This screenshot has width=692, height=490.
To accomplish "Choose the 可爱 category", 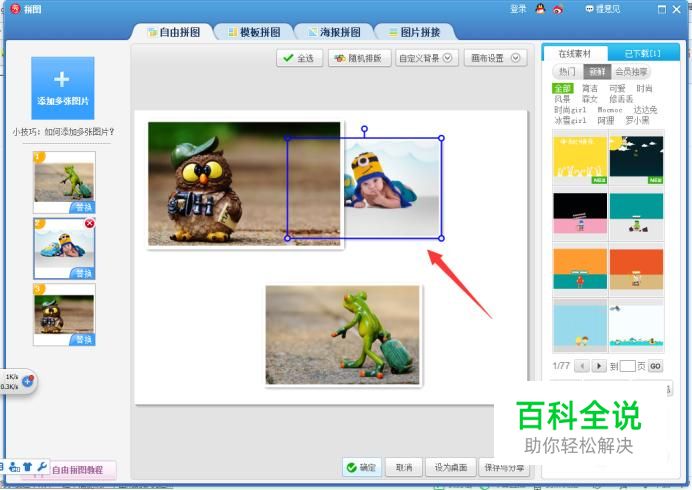I will click(617, 88).
